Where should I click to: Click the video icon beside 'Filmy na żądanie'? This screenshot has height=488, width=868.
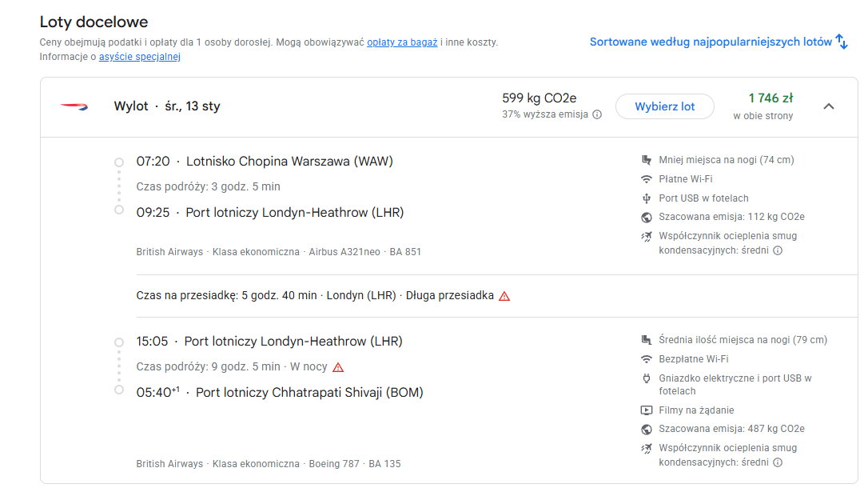(x=646, y=410)
